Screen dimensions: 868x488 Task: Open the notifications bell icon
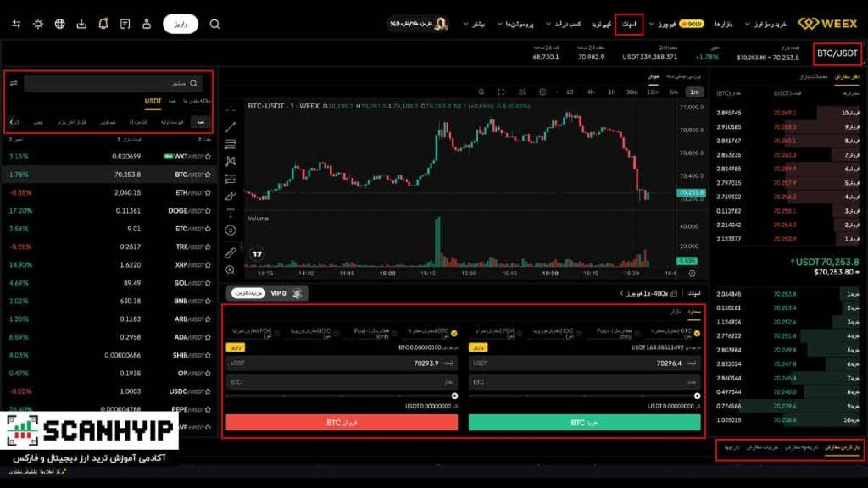[103, 24]
